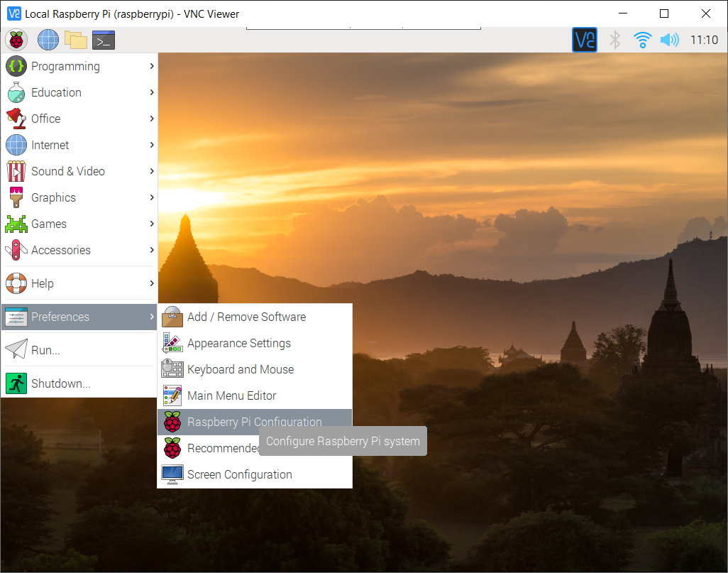
Task: Click the Internet globe icon in menu
Action: pos(16,145)
